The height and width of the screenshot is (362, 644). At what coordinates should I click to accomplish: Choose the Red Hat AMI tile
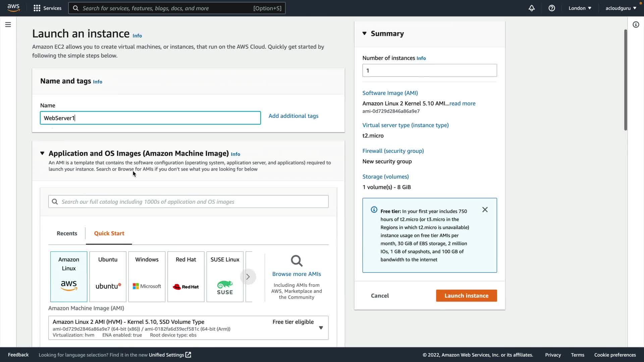(x=186, y=277)
